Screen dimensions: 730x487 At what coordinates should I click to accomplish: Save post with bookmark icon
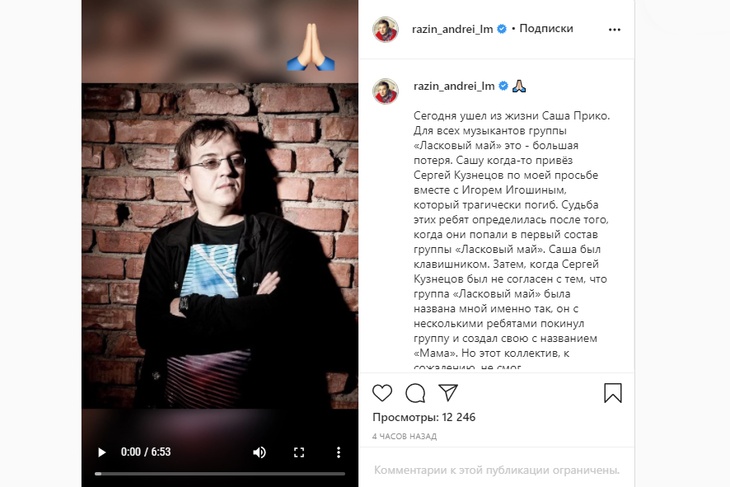[613, 392]
